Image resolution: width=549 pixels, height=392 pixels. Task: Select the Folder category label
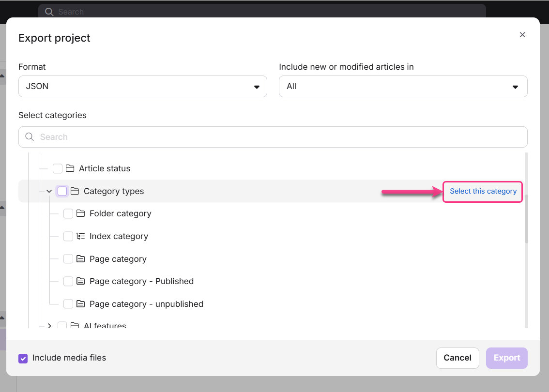point(121,213)
